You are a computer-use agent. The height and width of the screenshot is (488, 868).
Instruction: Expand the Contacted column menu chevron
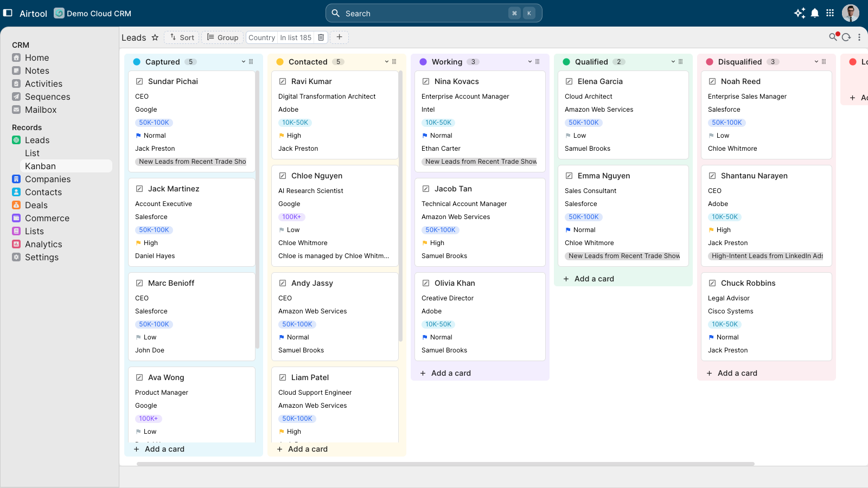387,62
